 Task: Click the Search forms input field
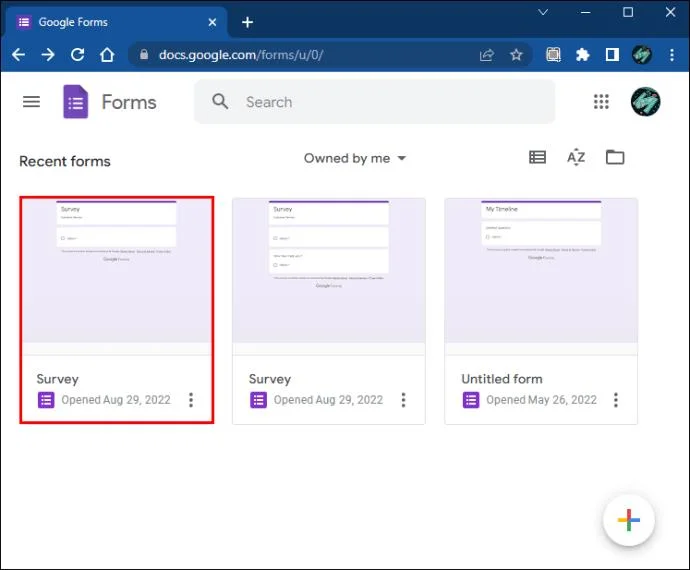coord(374,102)
